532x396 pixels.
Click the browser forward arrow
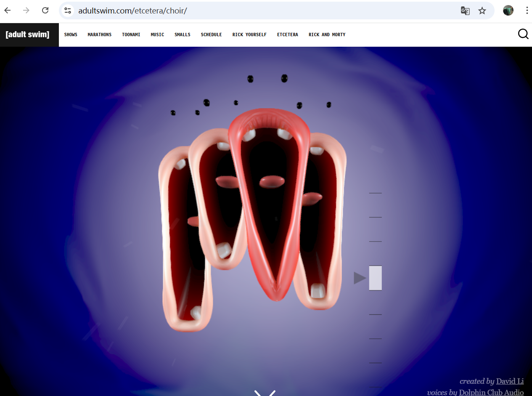pos(26,11)
